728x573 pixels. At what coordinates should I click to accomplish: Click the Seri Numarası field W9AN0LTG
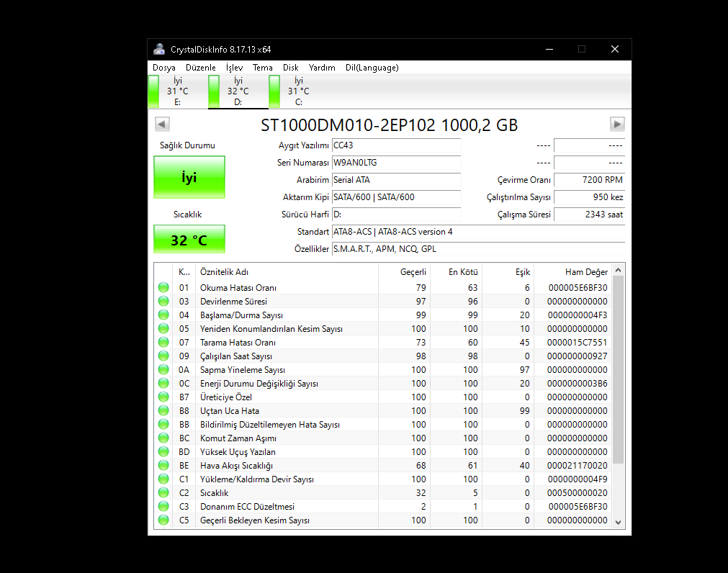[397, 163]
